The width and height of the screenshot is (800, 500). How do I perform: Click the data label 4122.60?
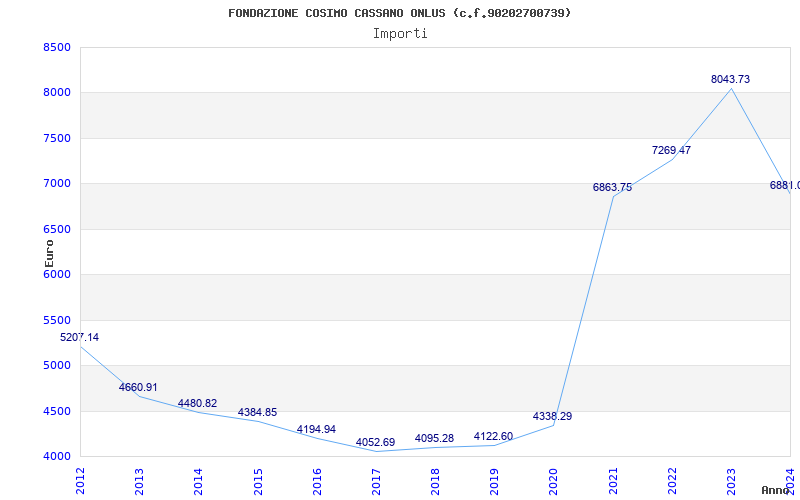coord(493,436)
